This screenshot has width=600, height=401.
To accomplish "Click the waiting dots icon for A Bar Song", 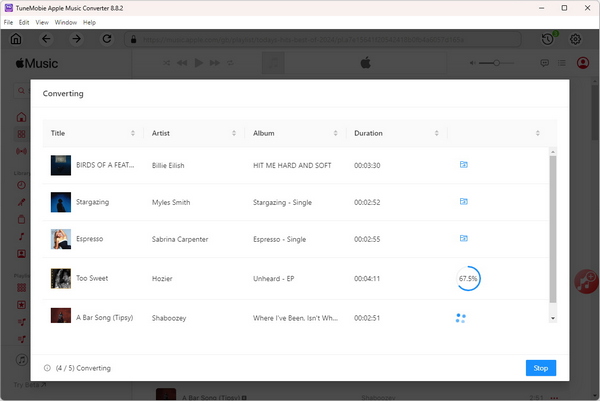I will 461,318.
